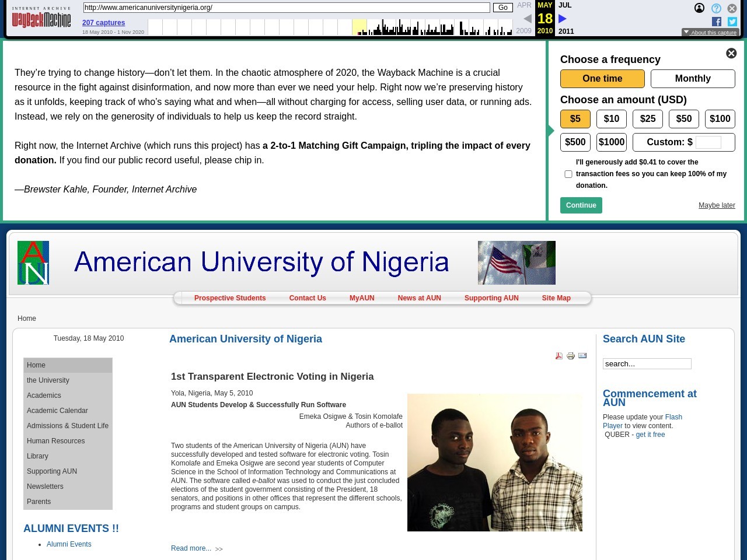747x560 pixels.
Task: Open the News at AUN menu item
Action: [419, 298]
